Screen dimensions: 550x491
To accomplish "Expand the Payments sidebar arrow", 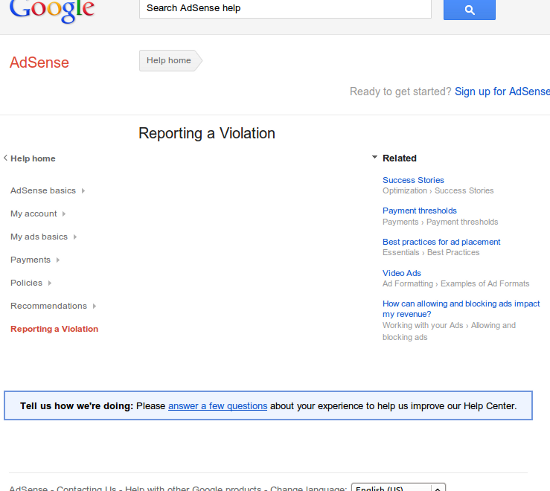I will (x=58, y=260).
